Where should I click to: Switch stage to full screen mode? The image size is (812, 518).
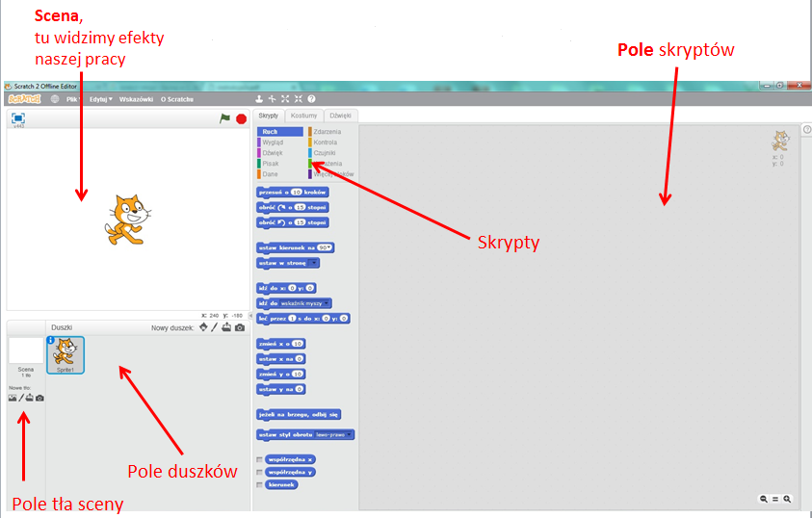[18, 118]
